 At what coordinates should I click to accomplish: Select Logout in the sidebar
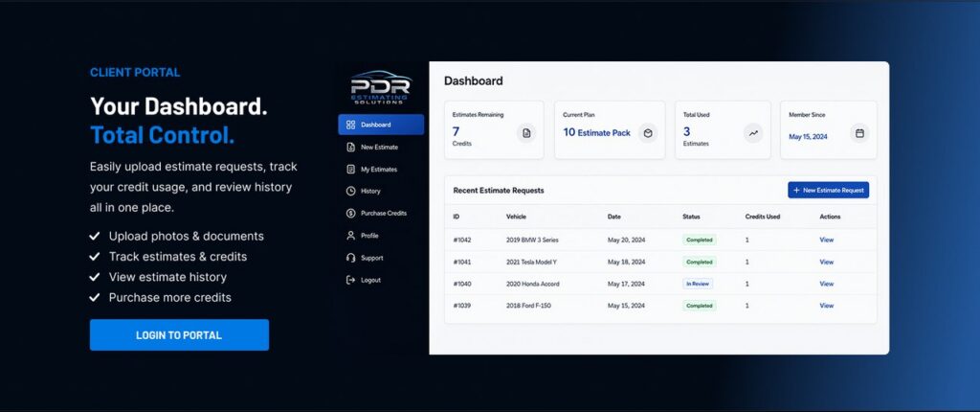[381, 280]
